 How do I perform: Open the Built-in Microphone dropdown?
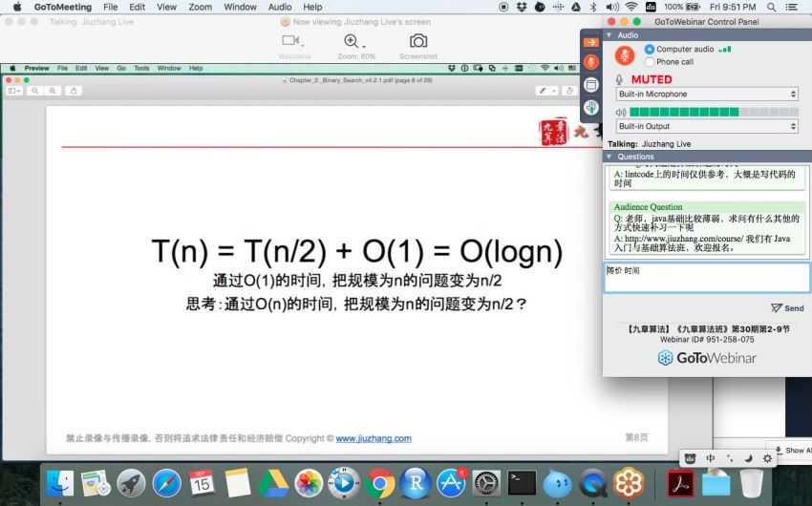pyautogui.click(x=706, y=95)
